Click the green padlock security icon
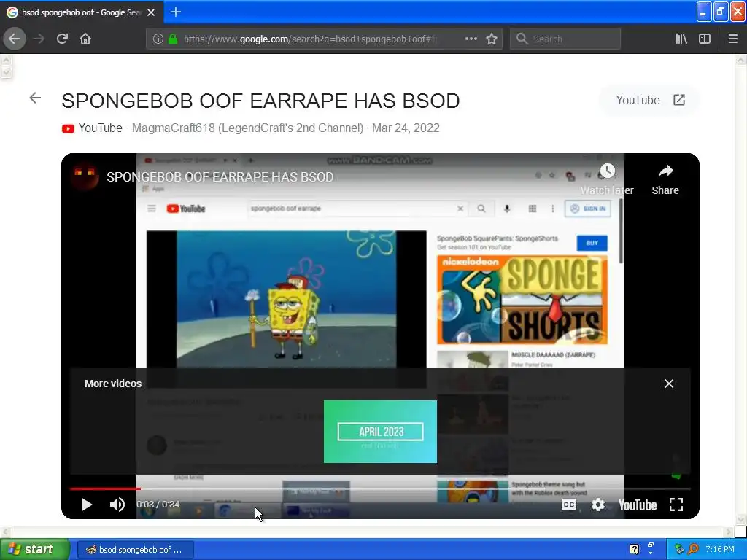The width and height of the screenshot is (747, 560). (173, 39)
